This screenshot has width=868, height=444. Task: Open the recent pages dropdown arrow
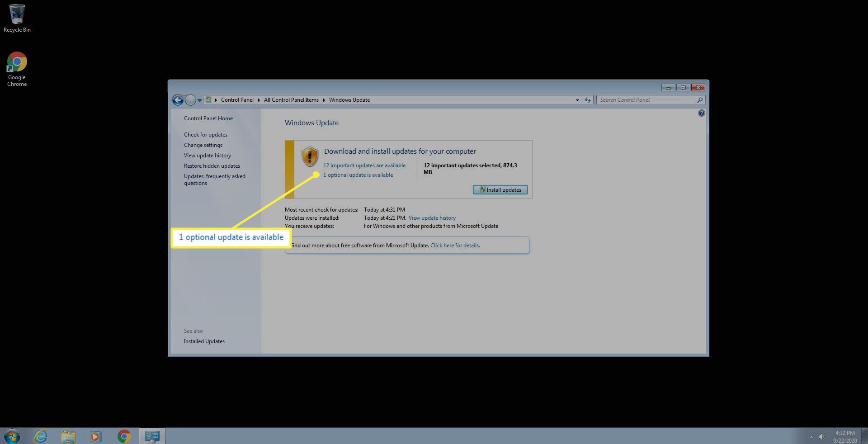pyautogui.click(x=199, y=100)
